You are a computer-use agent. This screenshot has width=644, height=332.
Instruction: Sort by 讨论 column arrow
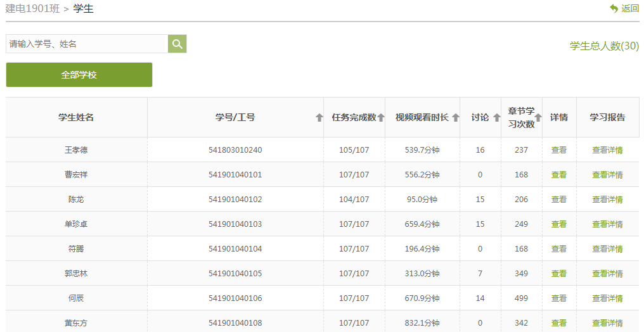point(497,117)
